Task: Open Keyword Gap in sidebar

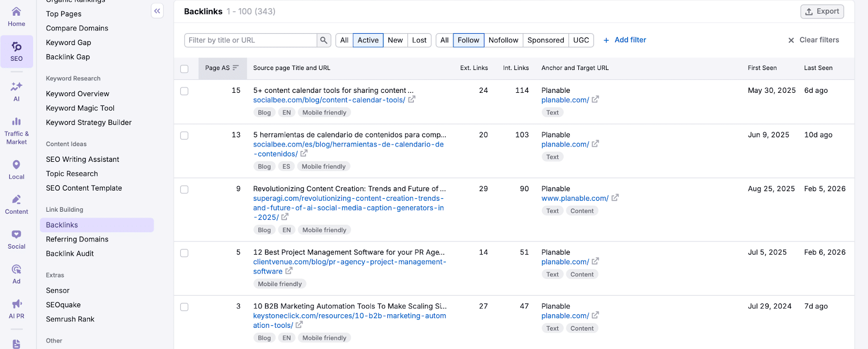Action: pyautogui.click(x=68, y=42)
